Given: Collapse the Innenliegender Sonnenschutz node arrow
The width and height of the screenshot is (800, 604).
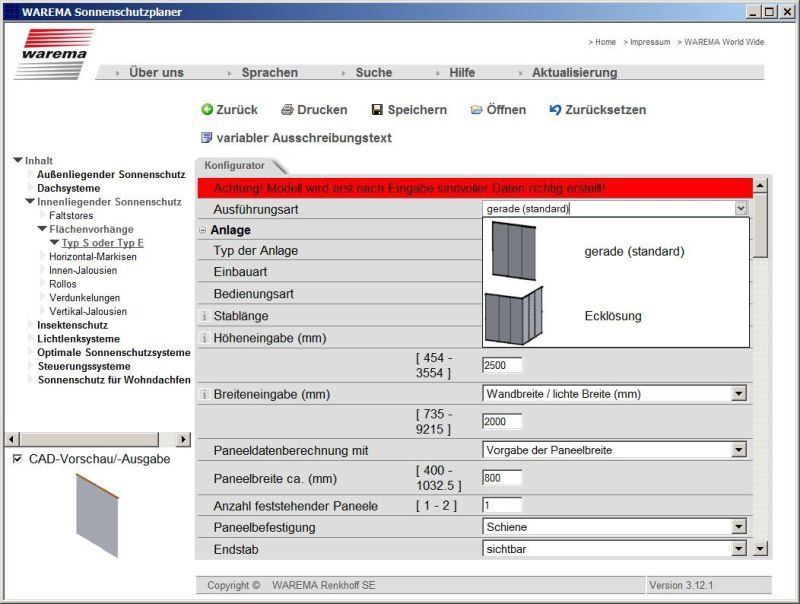Looking at the screenshot, I should pos(30,202).
